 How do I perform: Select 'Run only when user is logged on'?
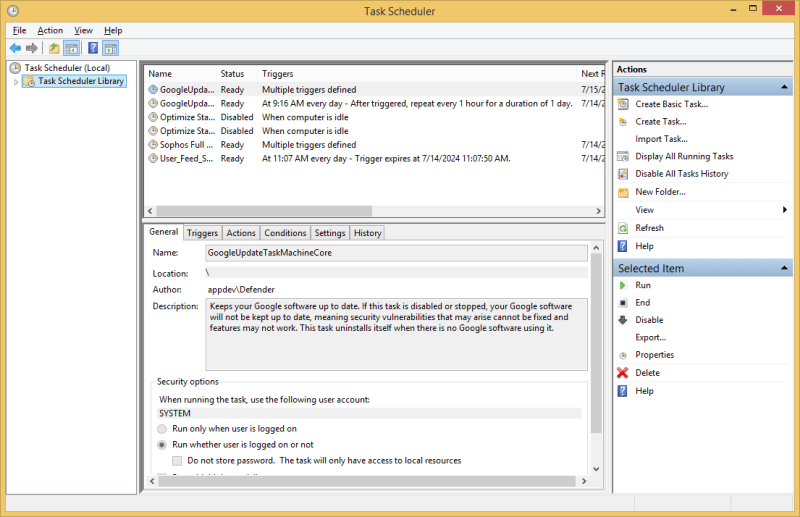coord(162,429)
